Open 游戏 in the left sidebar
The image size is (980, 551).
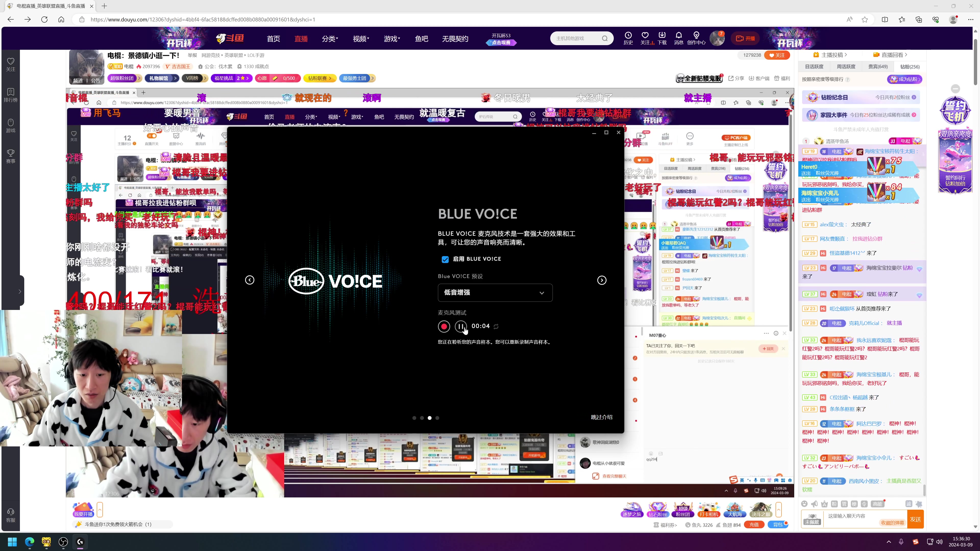[x=11, y=126]
